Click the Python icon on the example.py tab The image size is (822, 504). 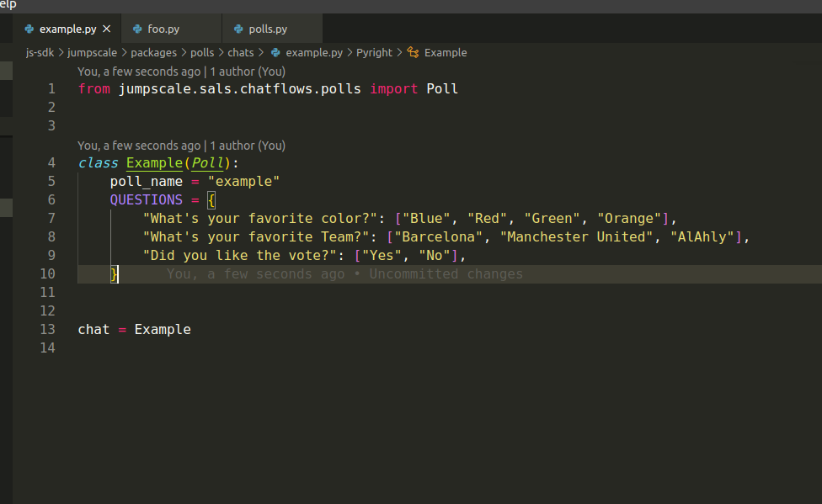pos(30,28)
